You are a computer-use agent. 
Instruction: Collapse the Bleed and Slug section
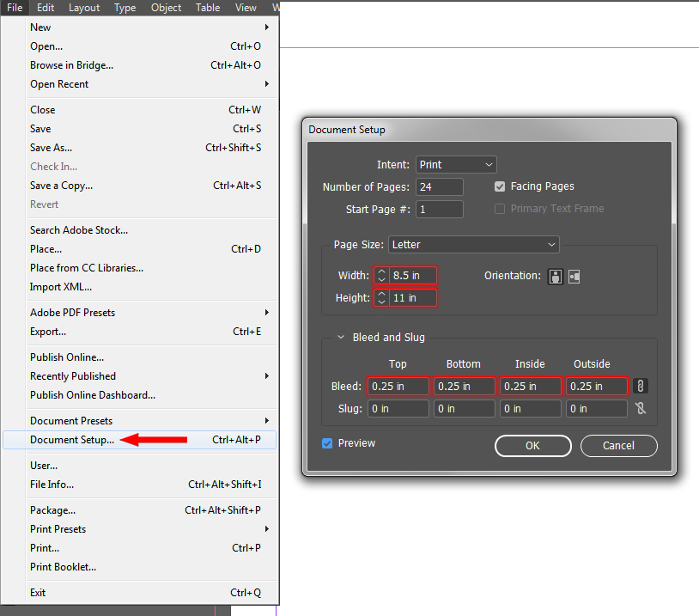(340, 337)
